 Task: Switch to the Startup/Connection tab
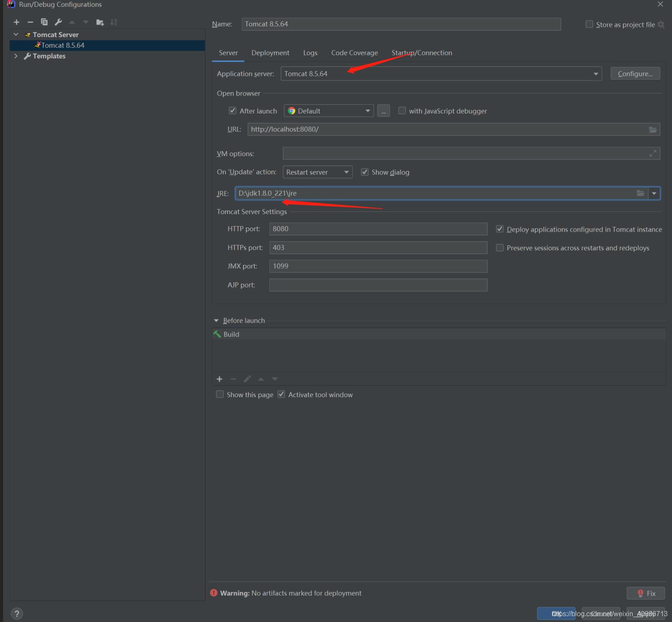click(x=421, y=53)
